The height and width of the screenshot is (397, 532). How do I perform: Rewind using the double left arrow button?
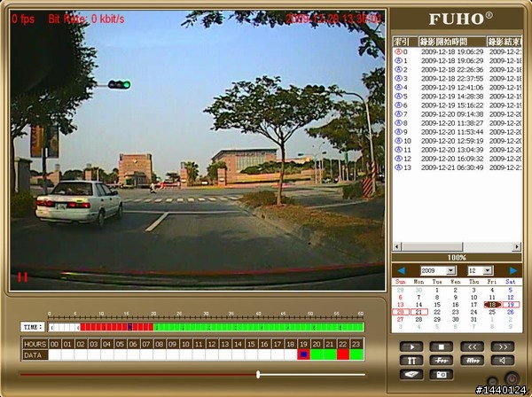(472, 346)
